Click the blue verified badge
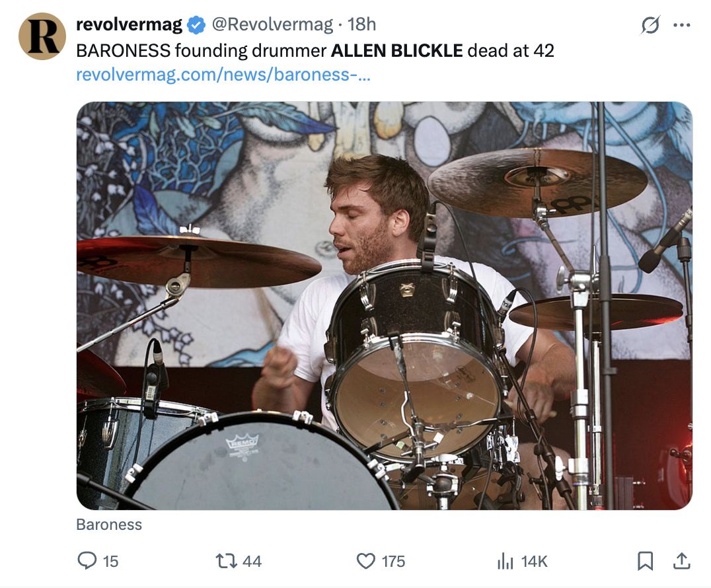Image resolution: width=711 pixels, height=588 pixels. [x=196, y=25]
